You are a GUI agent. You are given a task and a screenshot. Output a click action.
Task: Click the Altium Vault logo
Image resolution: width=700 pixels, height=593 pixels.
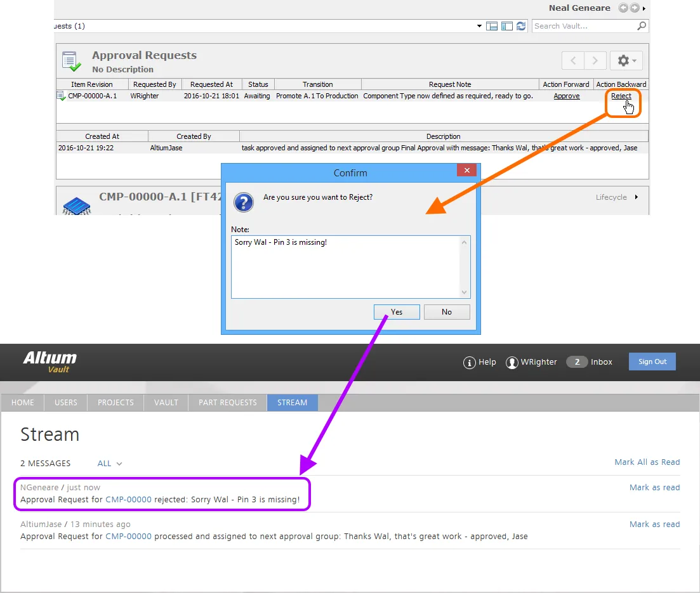coord(50,362)
